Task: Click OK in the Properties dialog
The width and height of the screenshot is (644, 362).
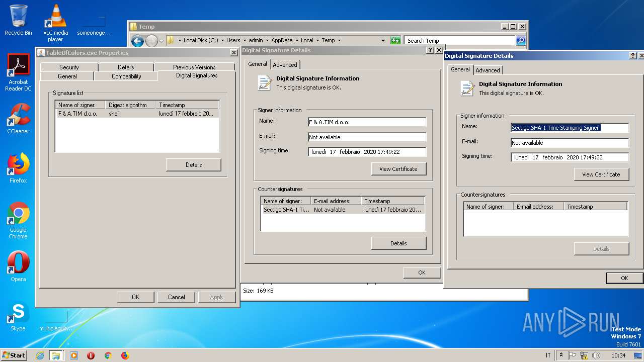Action: (135, 297)
